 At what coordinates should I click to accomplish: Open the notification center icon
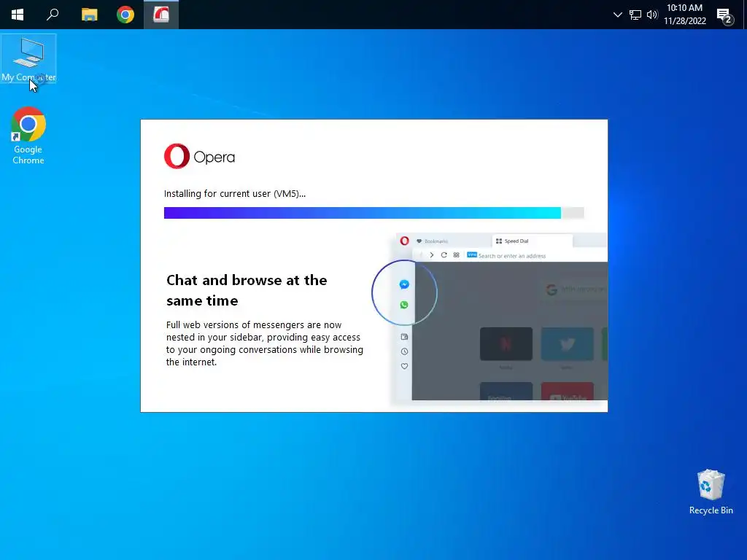[724, 16]
